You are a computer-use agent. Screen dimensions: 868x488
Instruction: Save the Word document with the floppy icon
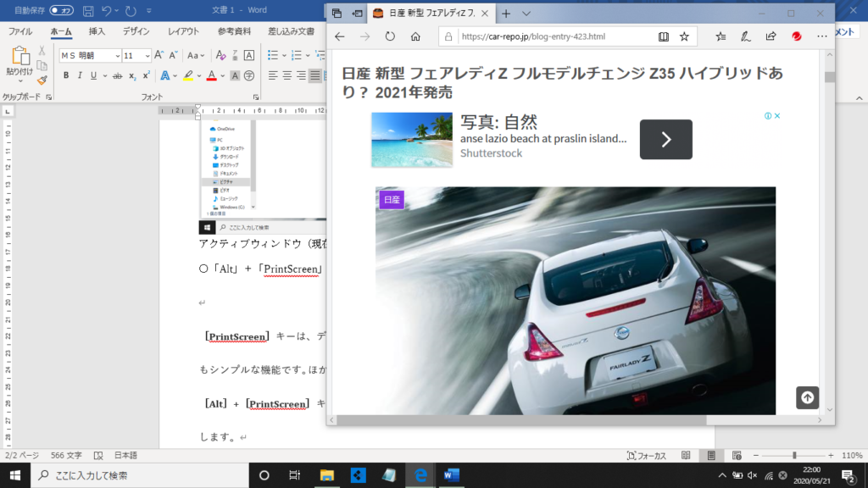(x=88, y=10)
